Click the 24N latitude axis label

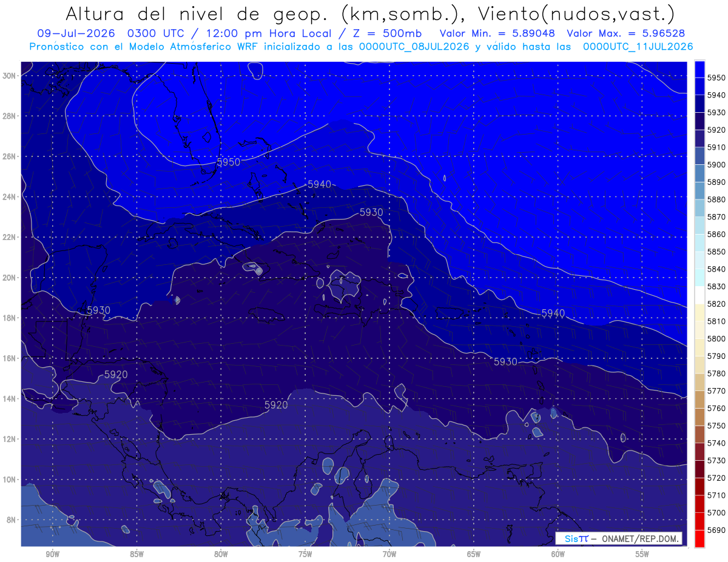tap(9, 197)
